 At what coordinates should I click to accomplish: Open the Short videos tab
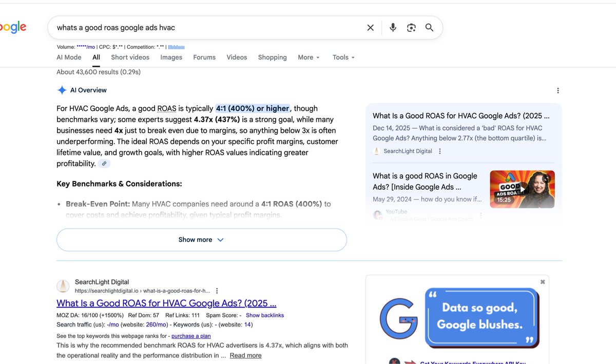(x=130, y=57)
